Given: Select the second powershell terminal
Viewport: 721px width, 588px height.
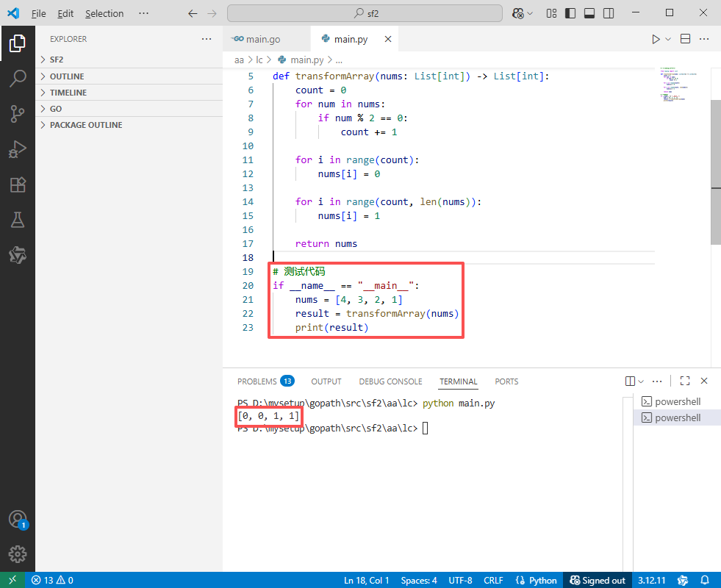Looking at the screenshot, I should pos(676,417).
